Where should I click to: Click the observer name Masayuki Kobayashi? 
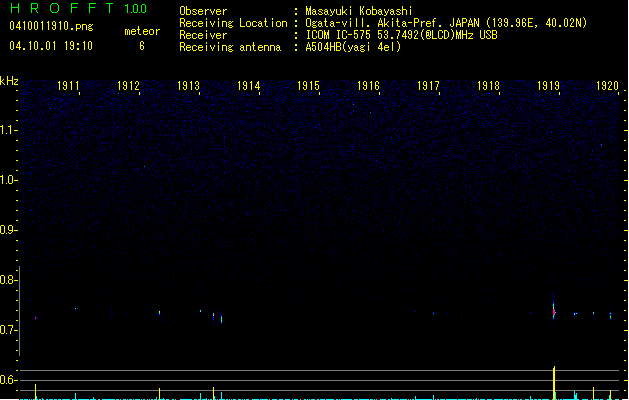click(359, 11)
